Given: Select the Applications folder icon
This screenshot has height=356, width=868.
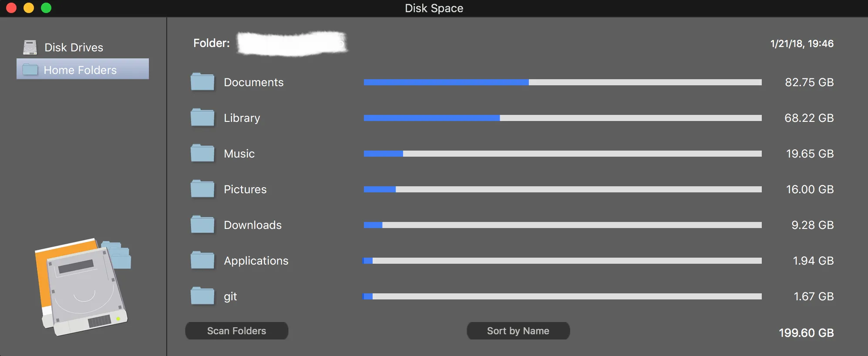Looking at the screenshot, I should tap(202, 260).
